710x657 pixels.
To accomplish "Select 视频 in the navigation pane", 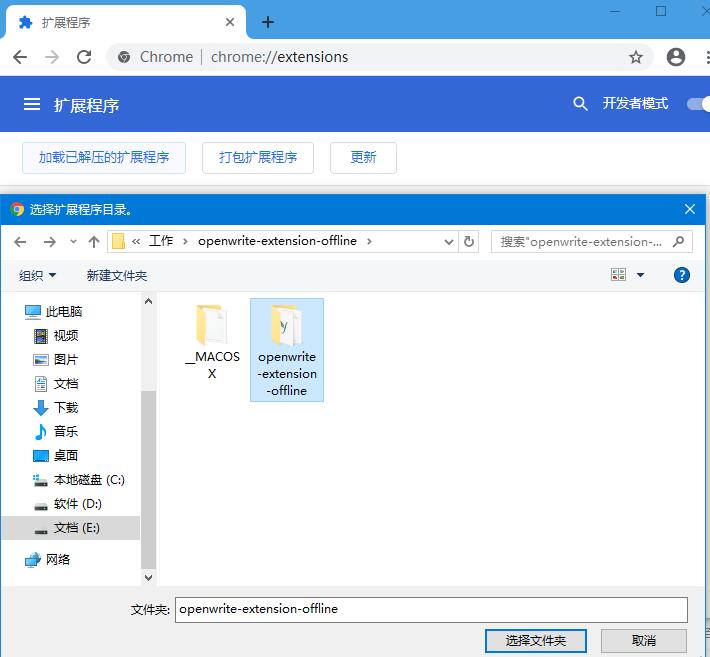I will pyautogui.click(x=56, y=336).
